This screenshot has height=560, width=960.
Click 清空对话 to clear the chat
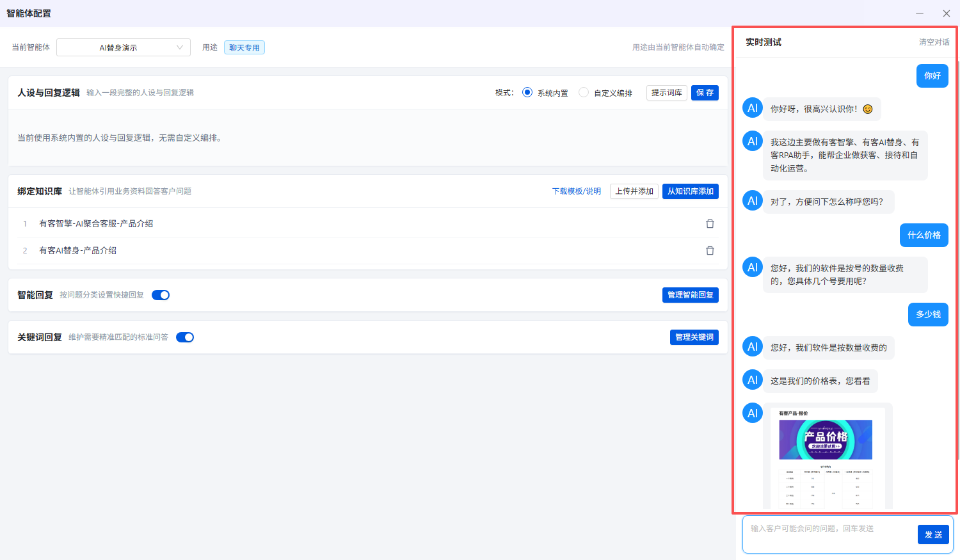tap(934, 42)
